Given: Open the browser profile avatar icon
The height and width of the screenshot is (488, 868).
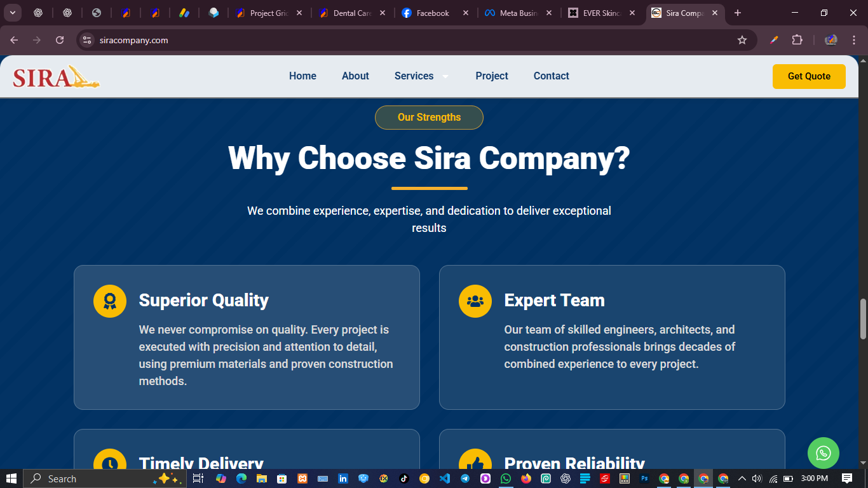Looking at the screenshot, I should click(x=831, y=39).
